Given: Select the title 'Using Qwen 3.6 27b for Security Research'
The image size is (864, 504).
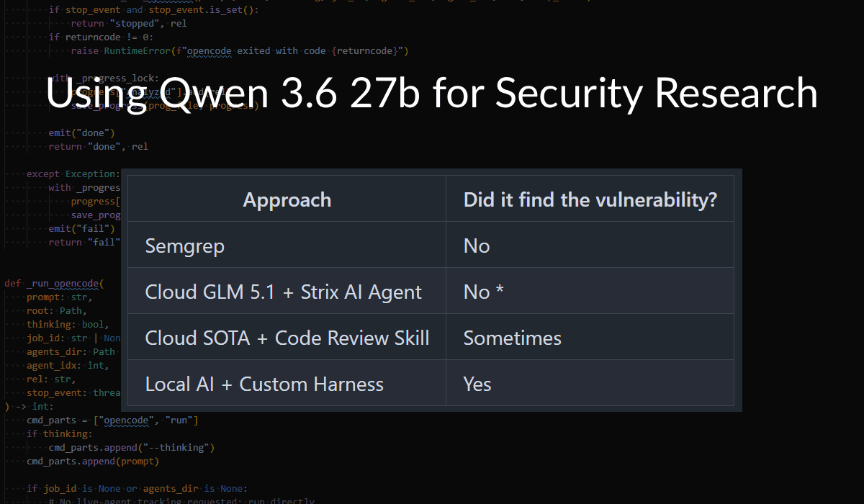Looking at the screenshot, I should pyautogui.click(x=432, y=94).
